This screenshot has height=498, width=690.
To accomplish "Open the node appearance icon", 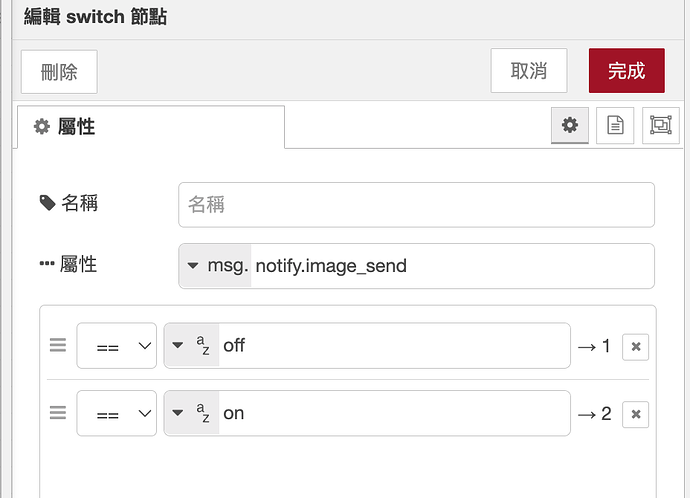I will 660,125.
